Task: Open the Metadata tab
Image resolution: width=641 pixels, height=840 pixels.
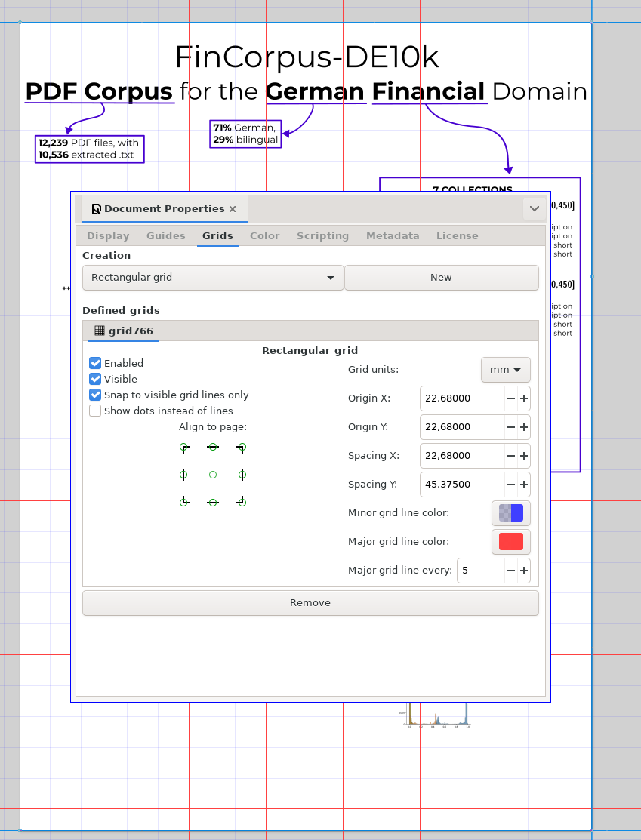Action: point(393,236)
